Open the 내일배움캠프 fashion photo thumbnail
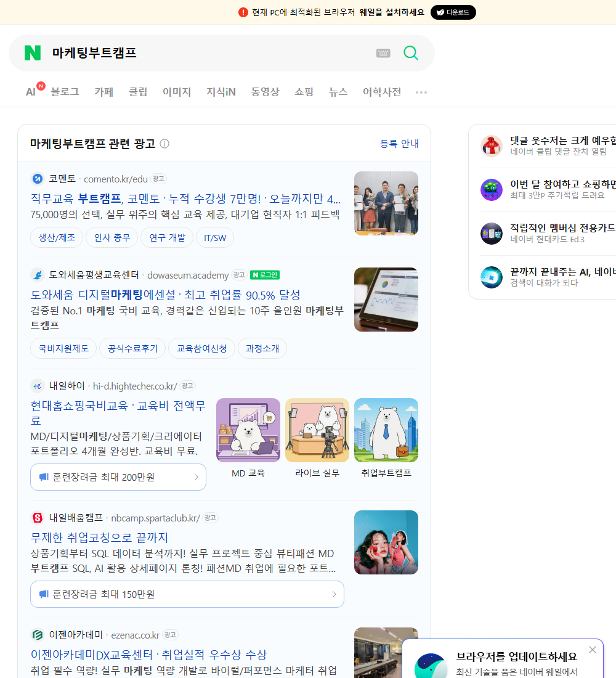 (x=386, y=542)
